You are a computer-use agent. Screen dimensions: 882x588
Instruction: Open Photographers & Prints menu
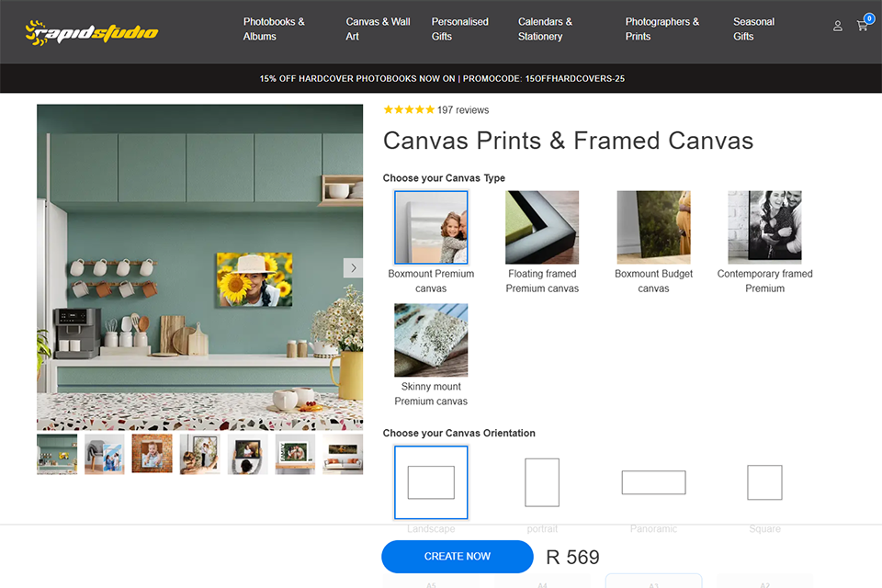click(x=662, y=28)
